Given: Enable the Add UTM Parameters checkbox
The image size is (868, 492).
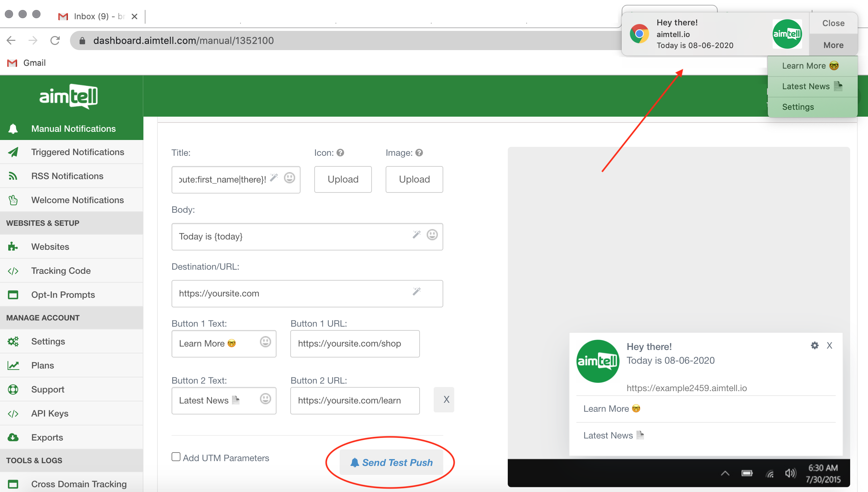Looking at the screenshot, I should point(176,457).
